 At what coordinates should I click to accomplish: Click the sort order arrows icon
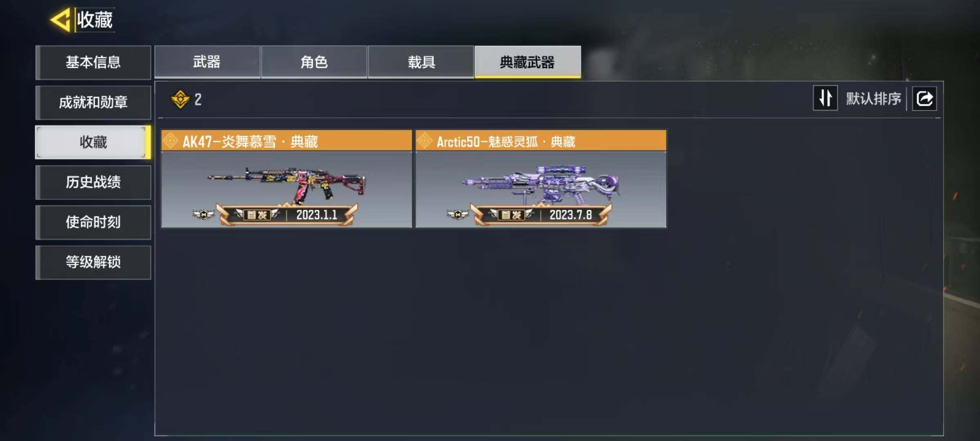click(825, 98)
